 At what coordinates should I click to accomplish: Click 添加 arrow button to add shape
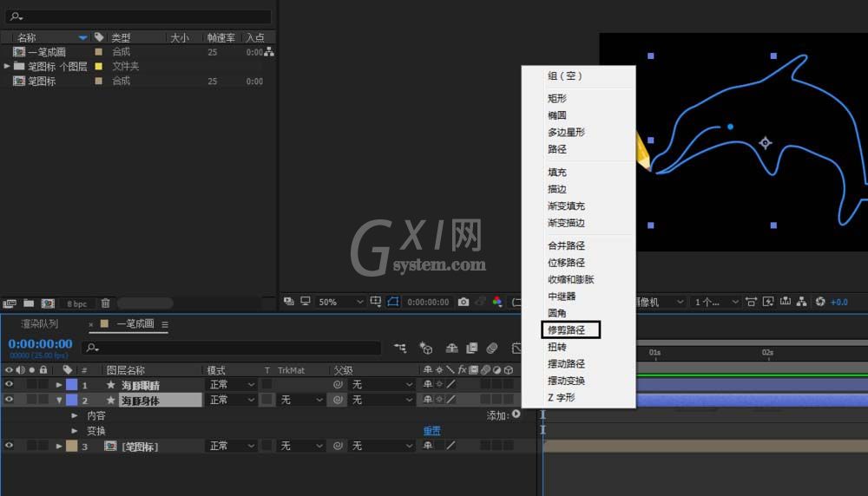pyautogui.click(x=516, y=414)
